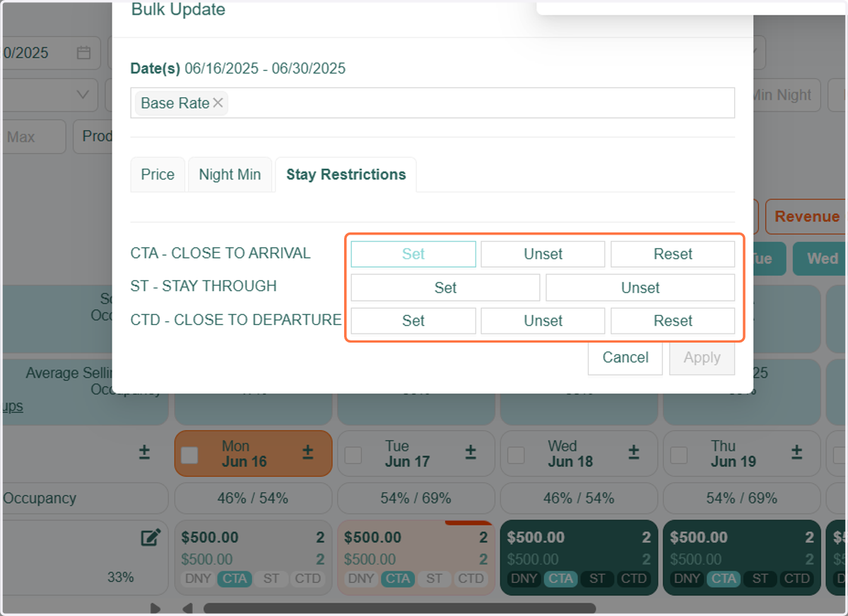
Task: Click plus-minus icon in the header column
Action: pyautogui.click(x=144, y=453)
